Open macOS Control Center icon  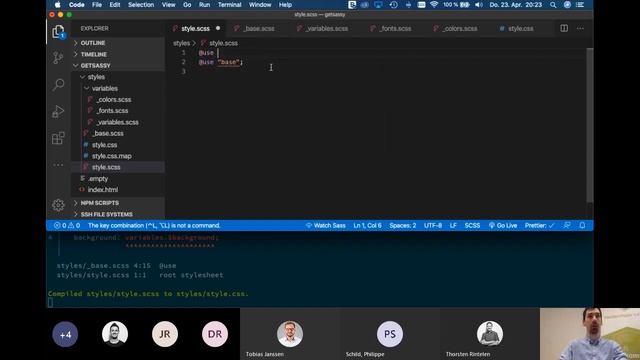[x=580, y=5]
